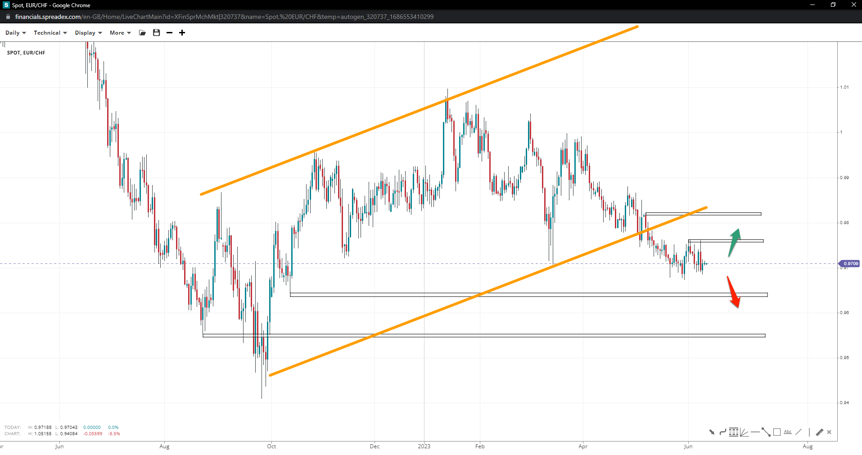
Task: Click the X to delete drawings
Action: (x=829, y=432)
